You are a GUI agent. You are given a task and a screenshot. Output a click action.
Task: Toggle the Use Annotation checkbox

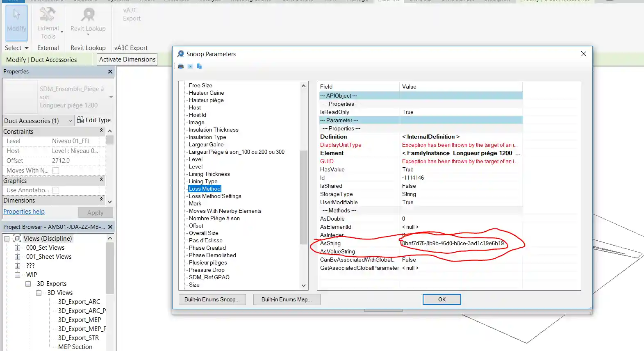point(56,190)
